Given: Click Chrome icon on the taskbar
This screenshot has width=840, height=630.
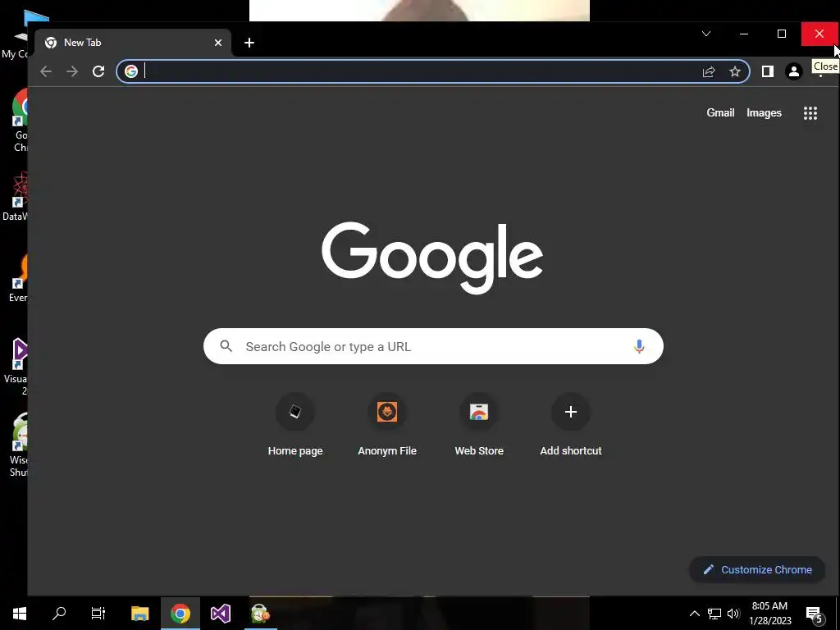Looking at the screenshot, I should (x=180, y=614).
